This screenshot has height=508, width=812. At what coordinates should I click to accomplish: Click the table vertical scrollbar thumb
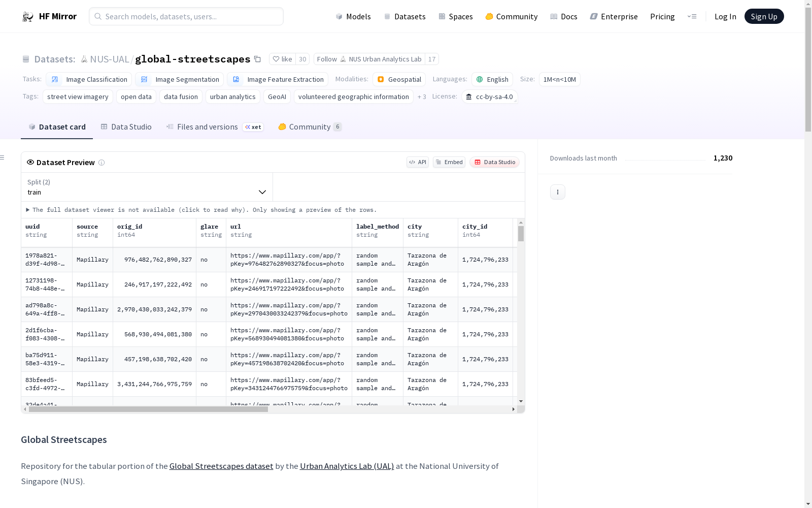tap(521, 234)
